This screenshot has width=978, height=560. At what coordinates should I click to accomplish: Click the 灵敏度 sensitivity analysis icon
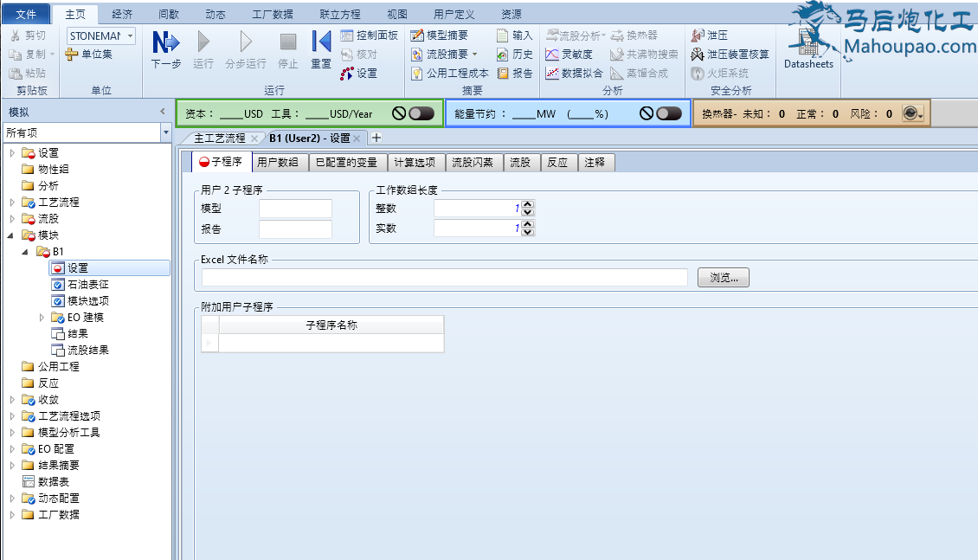point(569,55)
